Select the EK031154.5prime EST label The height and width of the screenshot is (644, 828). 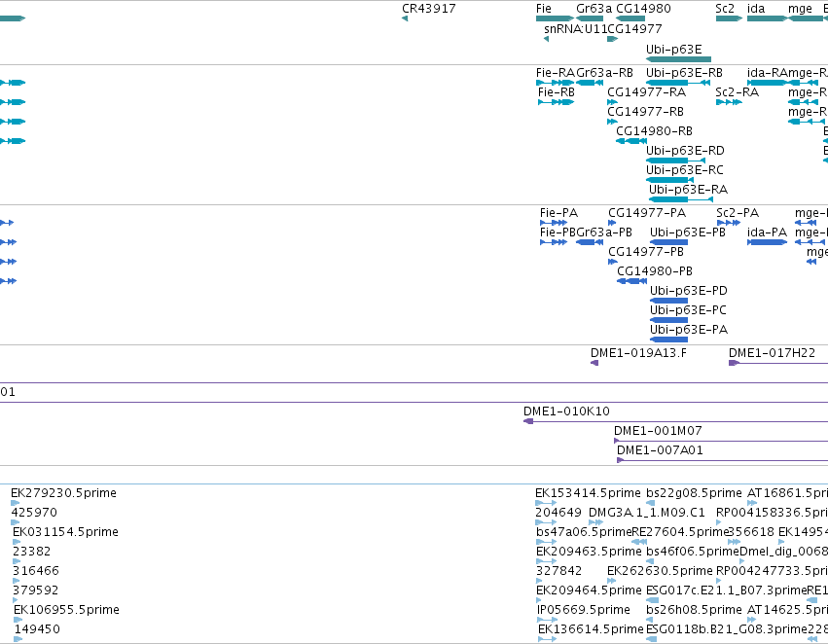point(65,532)
